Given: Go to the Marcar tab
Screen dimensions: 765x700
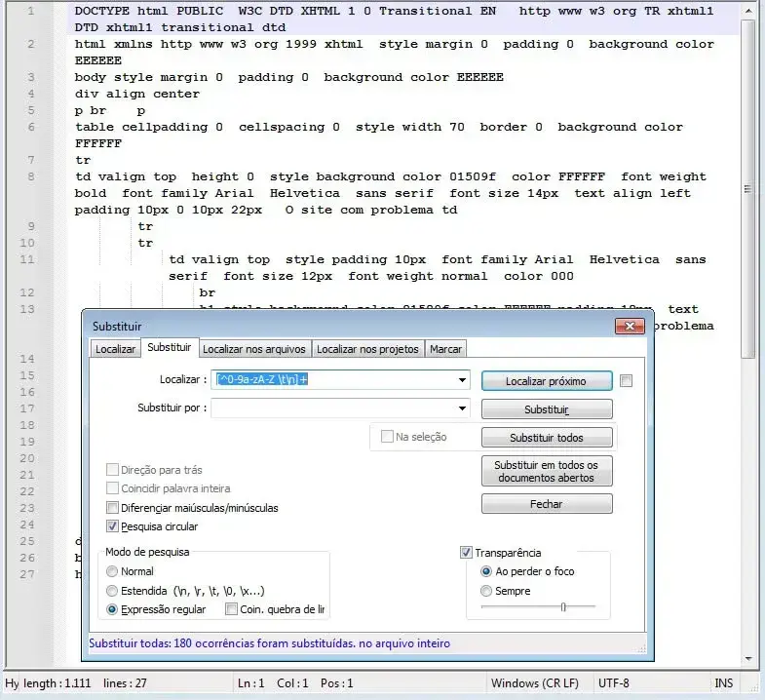Looking at the screenshot, I should point(445,349).
